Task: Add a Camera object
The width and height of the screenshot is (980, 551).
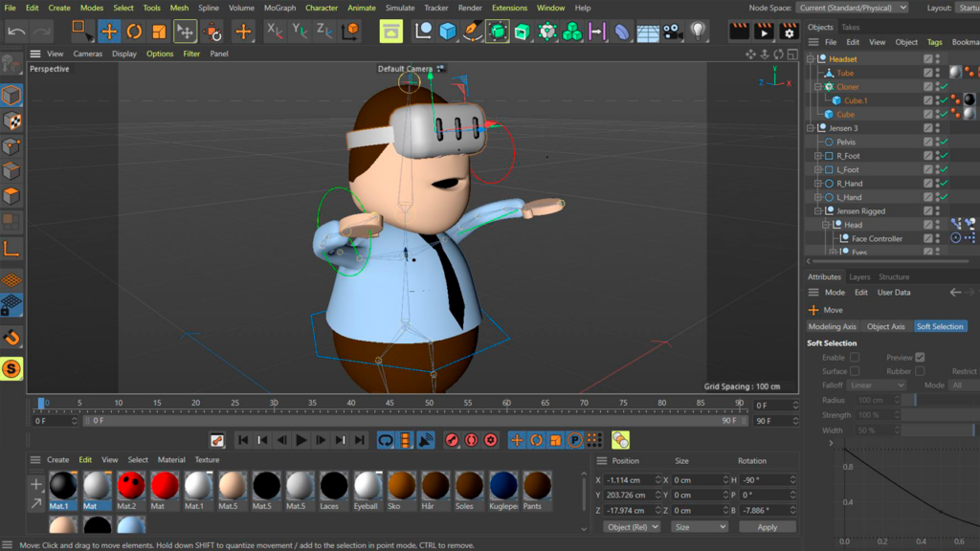Action: (673, 32)
